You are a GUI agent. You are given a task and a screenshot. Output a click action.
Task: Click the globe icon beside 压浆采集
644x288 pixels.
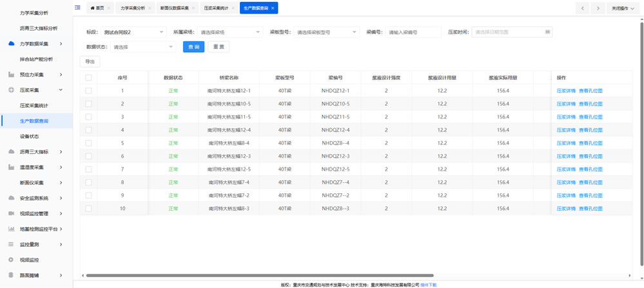point(11,90)
